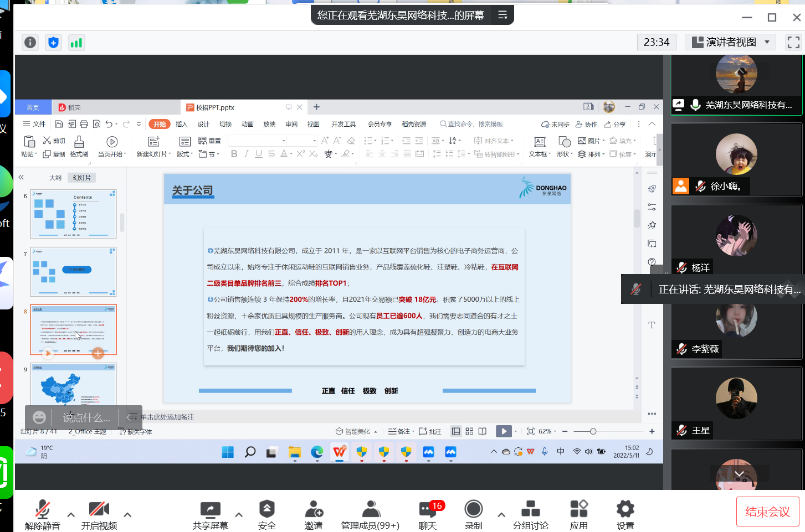The height and width of the screenshot is (532, 805).
Task: Expand share options arrow beside 共享屏幕
Action: click(239, 515)
